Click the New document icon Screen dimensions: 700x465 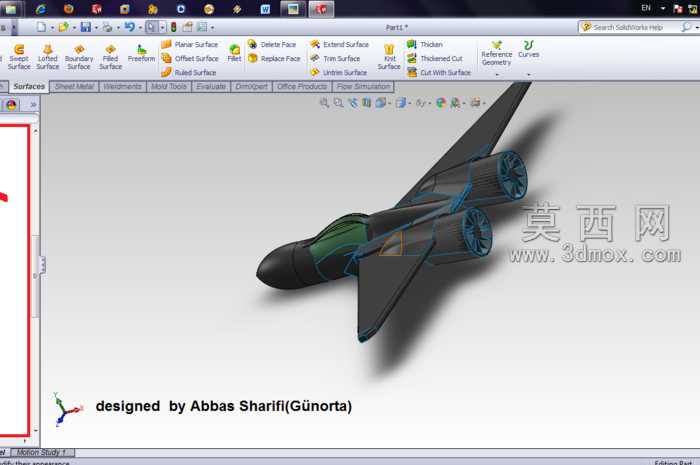point(41,27)
